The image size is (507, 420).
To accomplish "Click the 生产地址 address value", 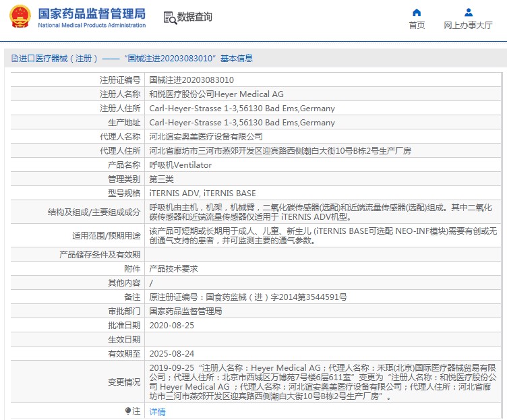I will point(242,123).
